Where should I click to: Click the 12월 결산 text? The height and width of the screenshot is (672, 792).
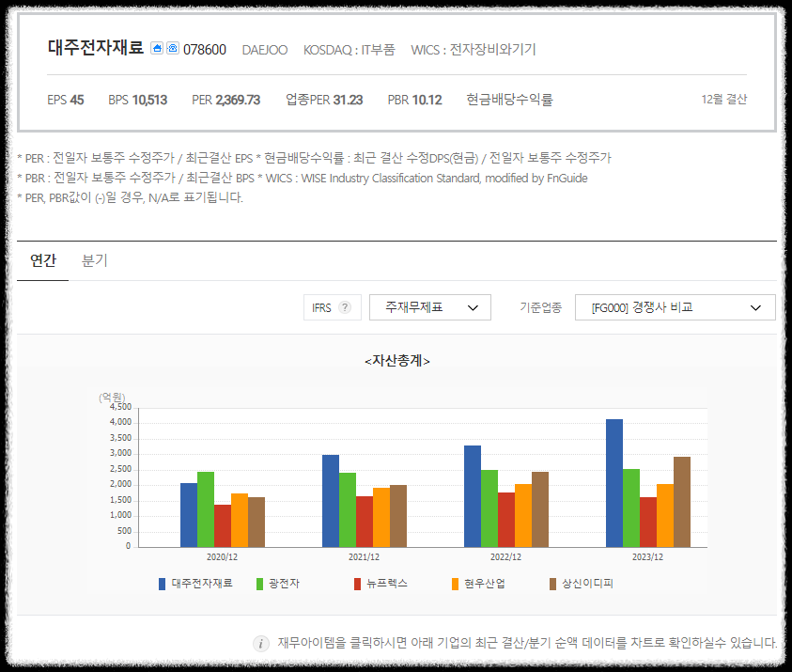tap(723, 100)
